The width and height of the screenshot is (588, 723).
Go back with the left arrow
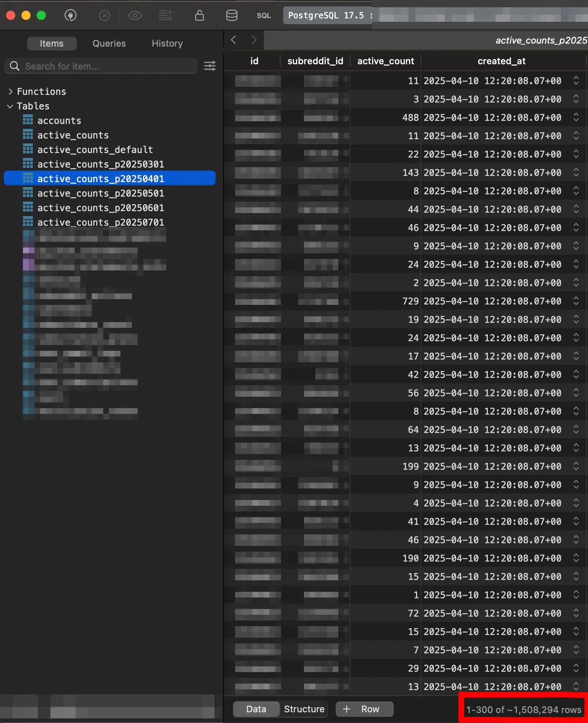click(234, 40)
